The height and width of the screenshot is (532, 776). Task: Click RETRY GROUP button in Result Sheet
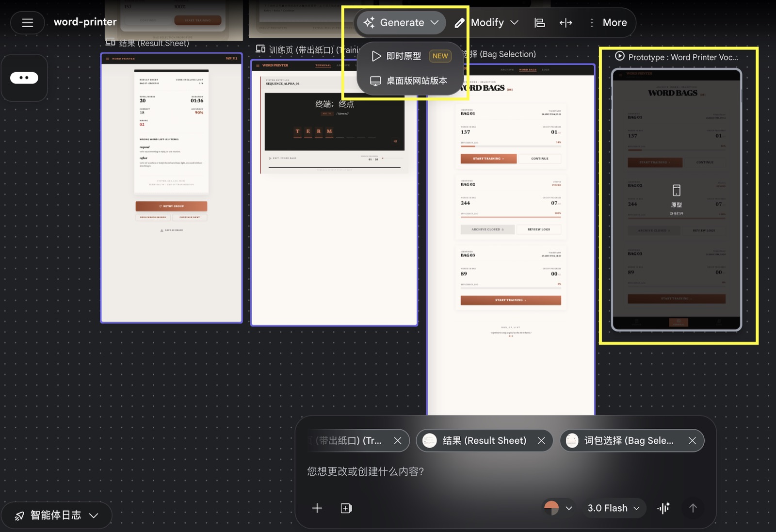pos(171,206)
